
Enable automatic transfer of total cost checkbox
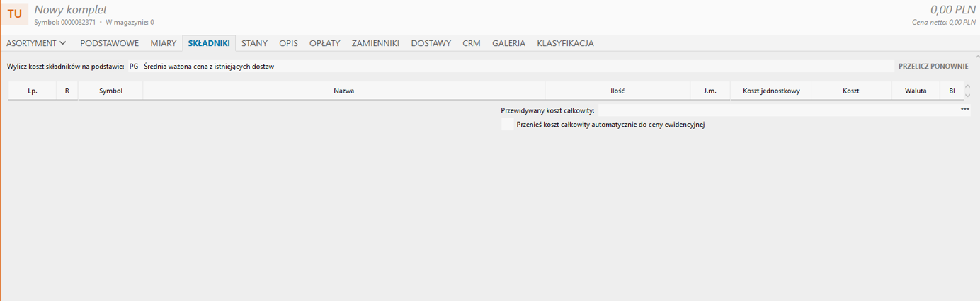[x=507, y=125]
